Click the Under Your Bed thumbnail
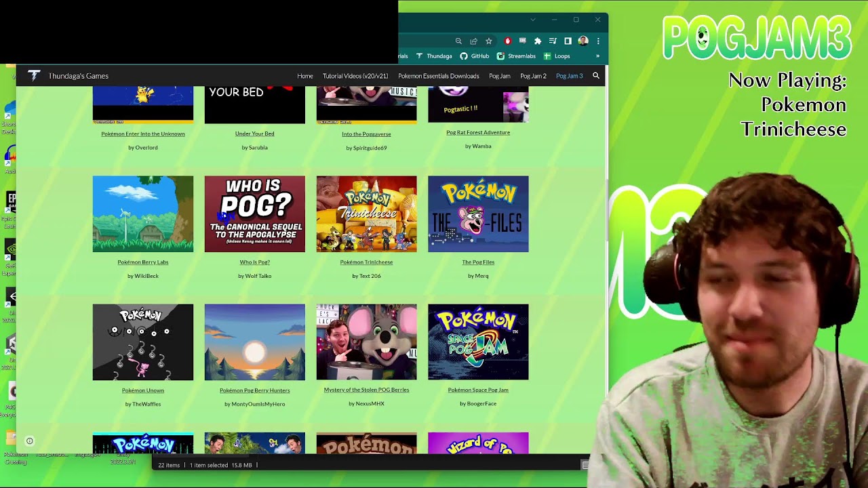This screenshot has height=488, width=868. (255, 105)
